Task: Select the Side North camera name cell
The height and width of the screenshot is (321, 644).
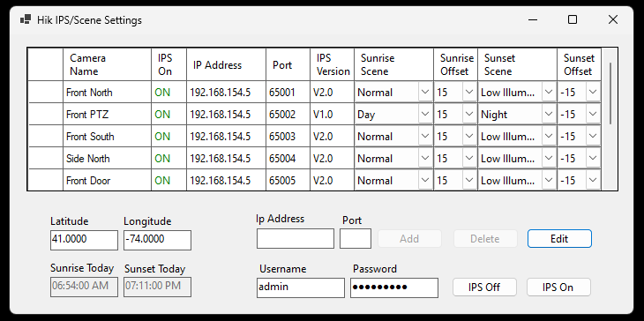Action: [108, 158]
